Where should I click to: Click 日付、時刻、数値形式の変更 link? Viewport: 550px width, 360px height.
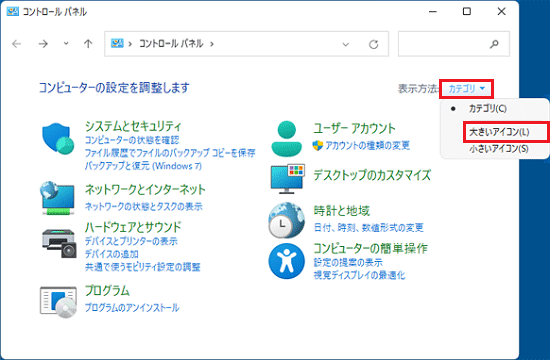[369, 228]
